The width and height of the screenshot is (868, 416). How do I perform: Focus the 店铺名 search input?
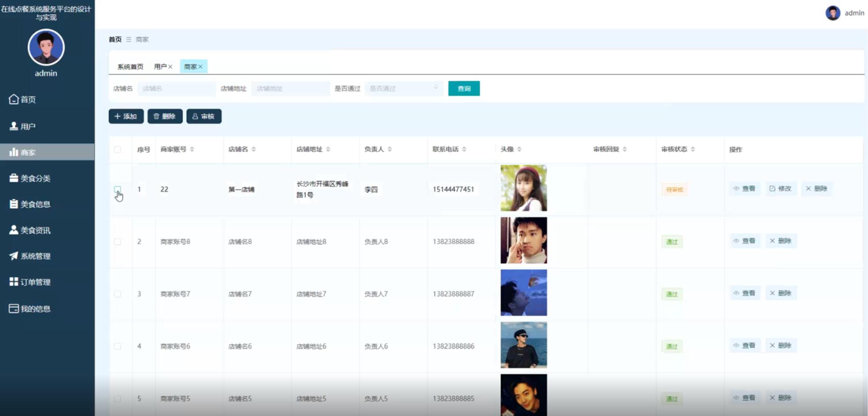pyautogui.click(x=176, y=88)
